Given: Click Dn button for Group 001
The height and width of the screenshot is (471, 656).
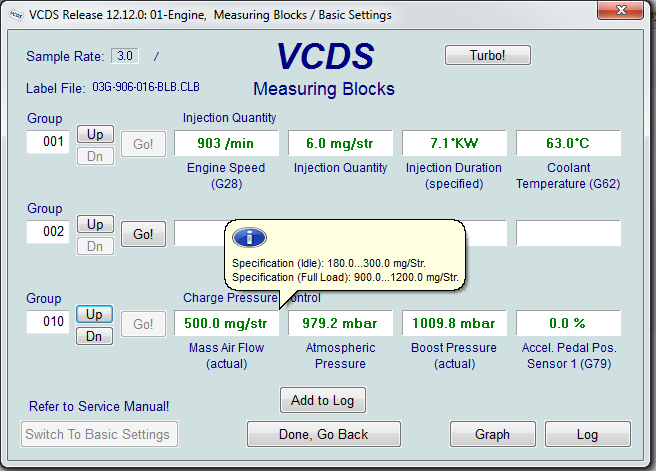Looking at the screenshot, I should (95, 156).
